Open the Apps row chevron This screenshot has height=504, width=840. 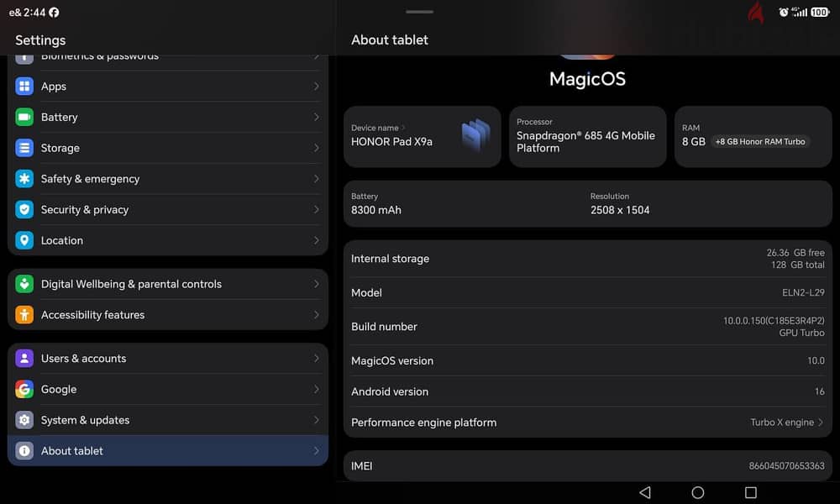coord(316,87)
